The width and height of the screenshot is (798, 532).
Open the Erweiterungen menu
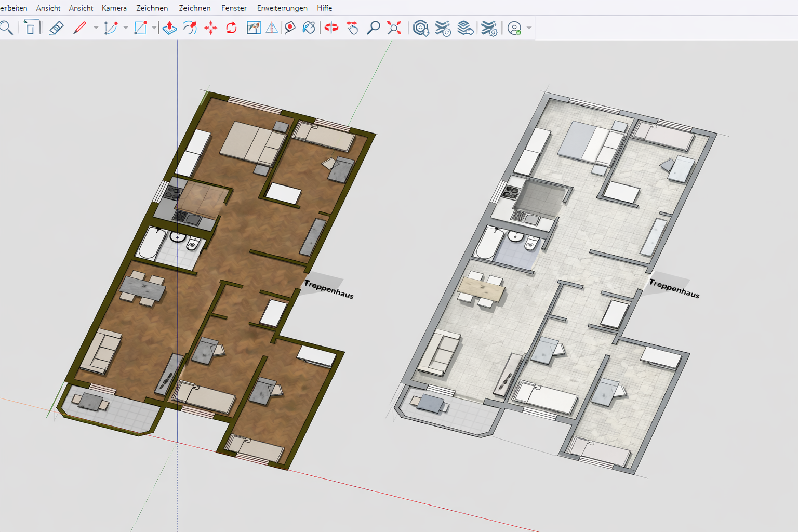(x=282, y=8)
